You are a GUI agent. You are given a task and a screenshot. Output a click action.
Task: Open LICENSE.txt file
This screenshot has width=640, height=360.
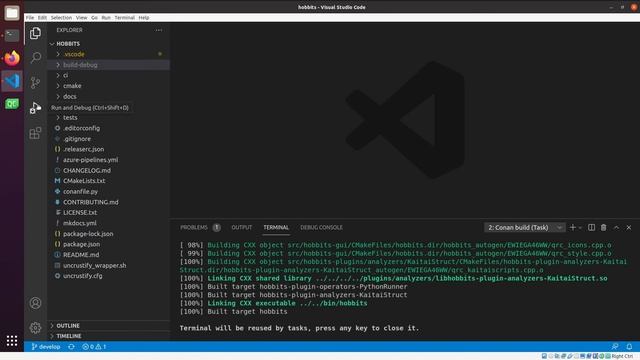pos(80,213)
